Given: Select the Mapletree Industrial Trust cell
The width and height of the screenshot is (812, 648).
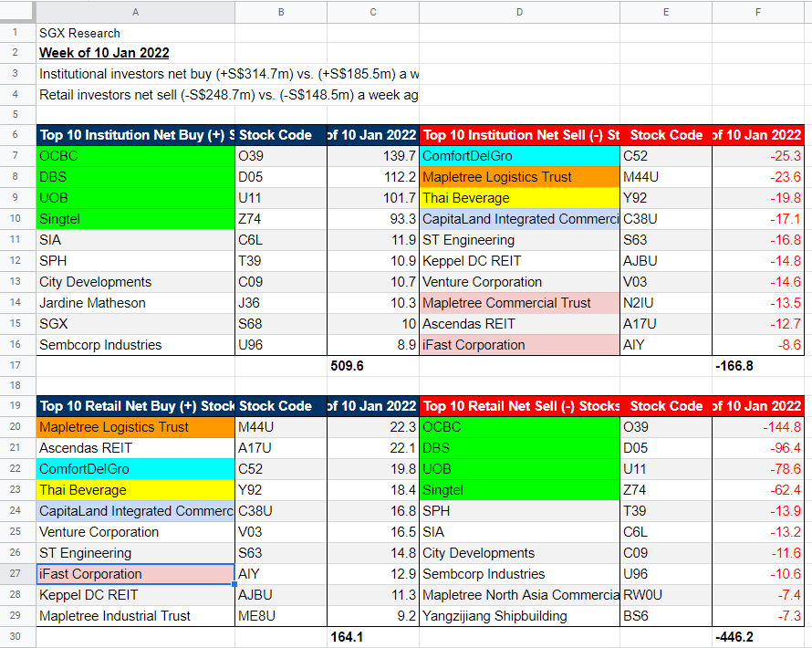Looking at the screenshot, I should click(136, 616).
